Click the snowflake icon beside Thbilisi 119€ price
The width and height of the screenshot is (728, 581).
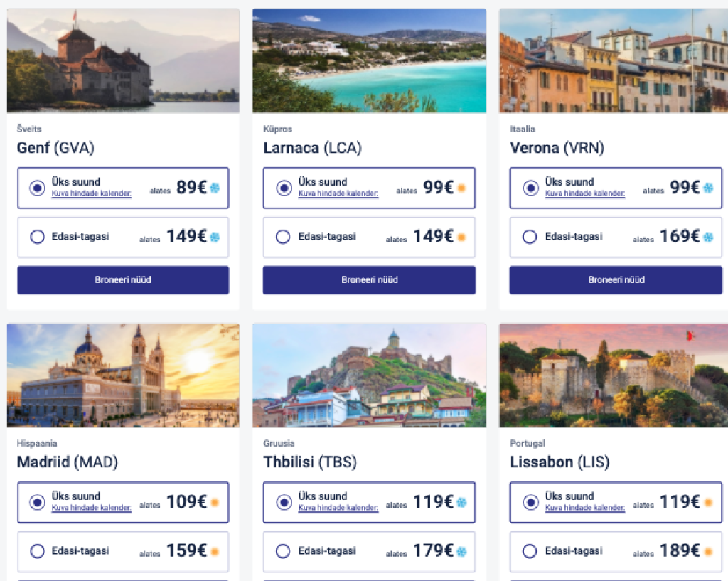click(461, 503)
